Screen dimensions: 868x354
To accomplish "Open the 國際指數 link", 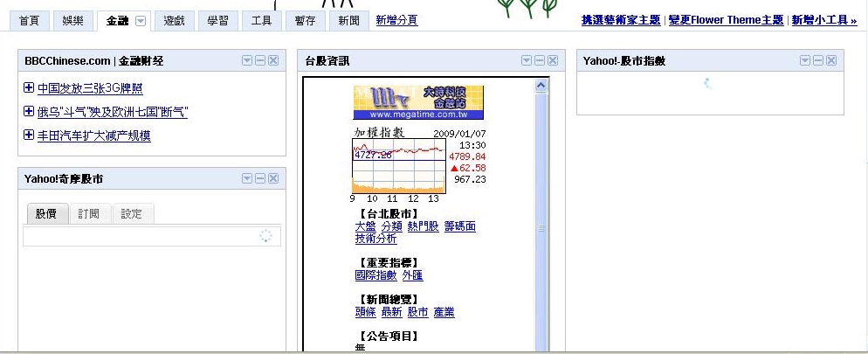I will (x=375, y=274).
